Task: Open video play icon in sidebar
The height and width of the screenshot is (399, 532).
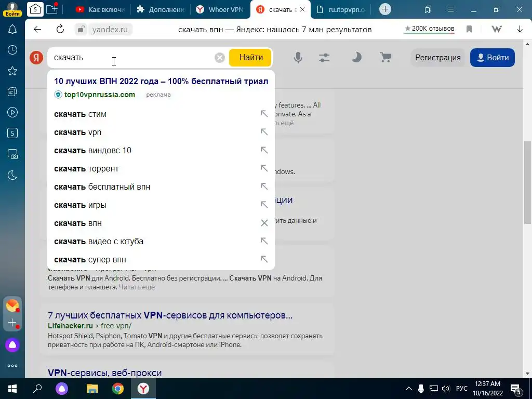Action: pyautogui.click(x=12, y=112)
